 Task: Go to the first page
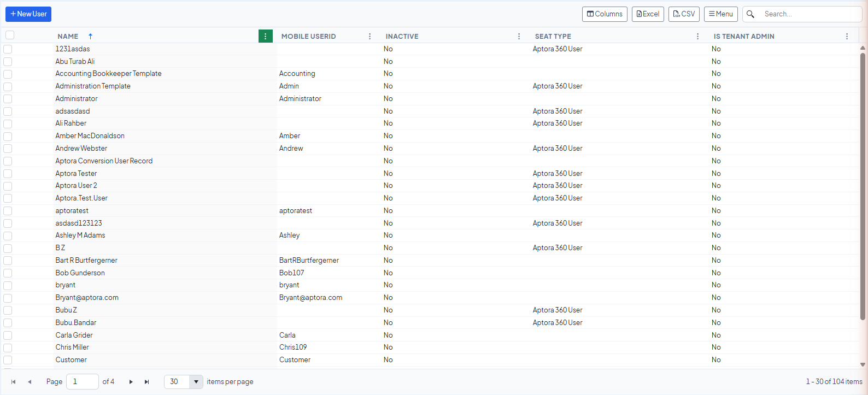click(x=14, y=382)
